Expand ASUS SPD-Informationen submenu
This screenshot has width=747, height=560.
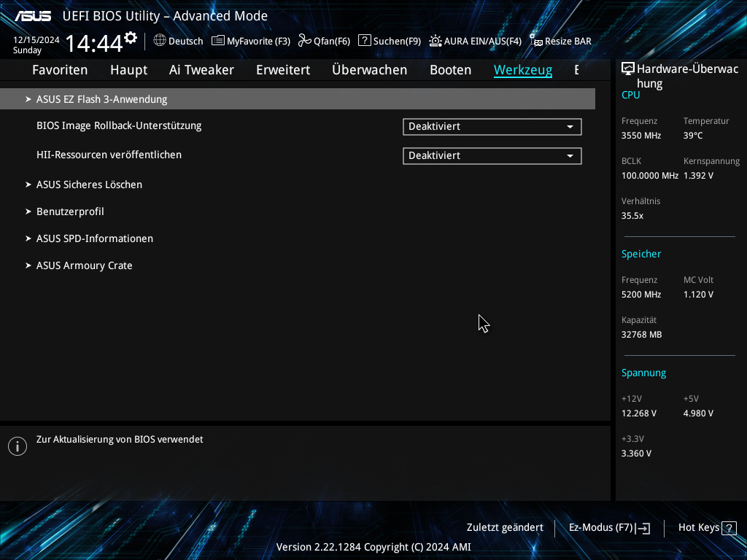94,238
